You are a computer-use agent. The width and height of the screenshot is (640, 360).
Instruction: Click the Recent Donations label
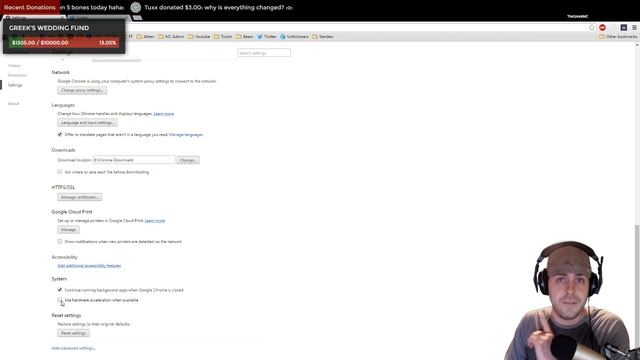(x=29, y=7)
